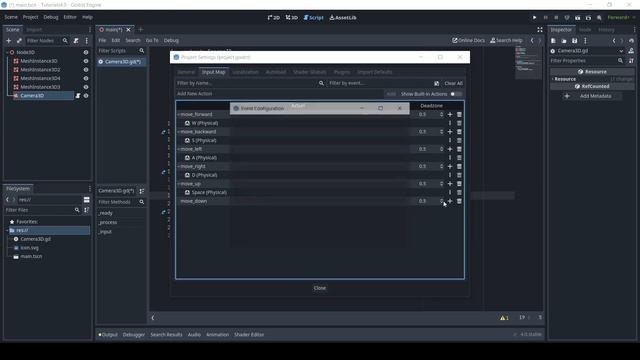Click the Add New Action field
The height and width of the screenshot is (360, 640).
click(279, 94)
